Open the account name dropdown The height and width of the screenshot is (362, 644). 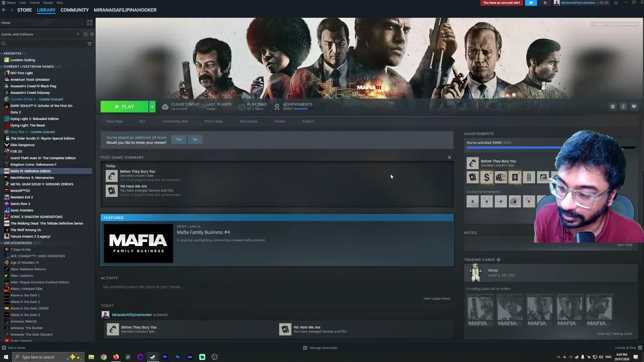coord(581,3)
